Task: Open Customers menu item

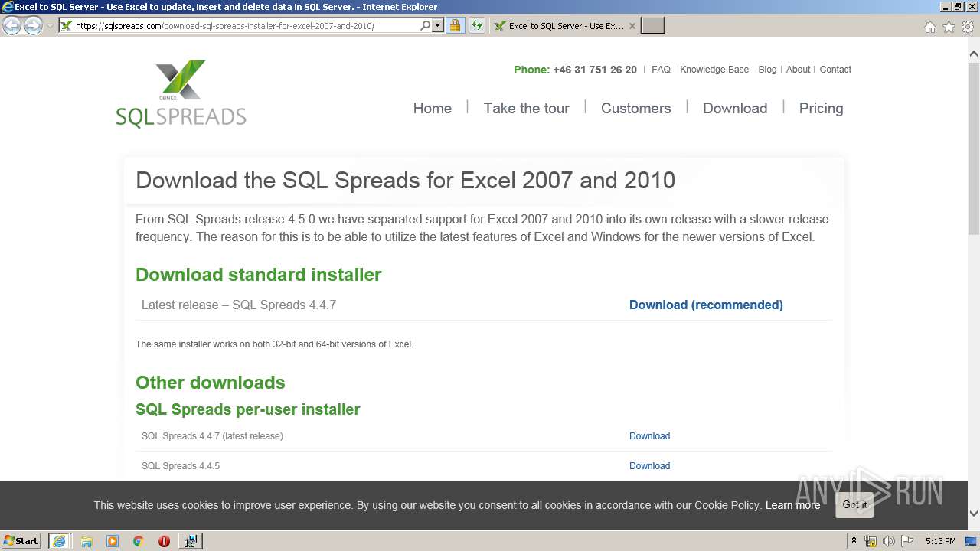Action: pyautogui.click(x=636, y=109)
